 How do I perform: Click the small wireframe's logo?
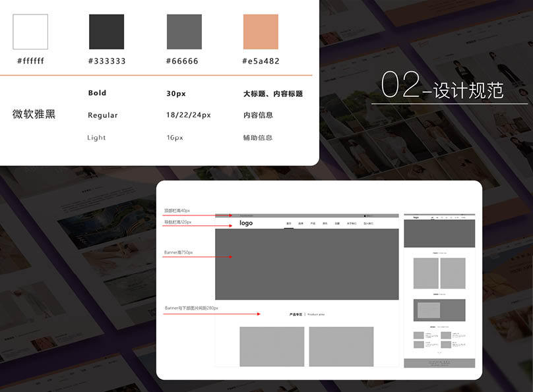416,217
